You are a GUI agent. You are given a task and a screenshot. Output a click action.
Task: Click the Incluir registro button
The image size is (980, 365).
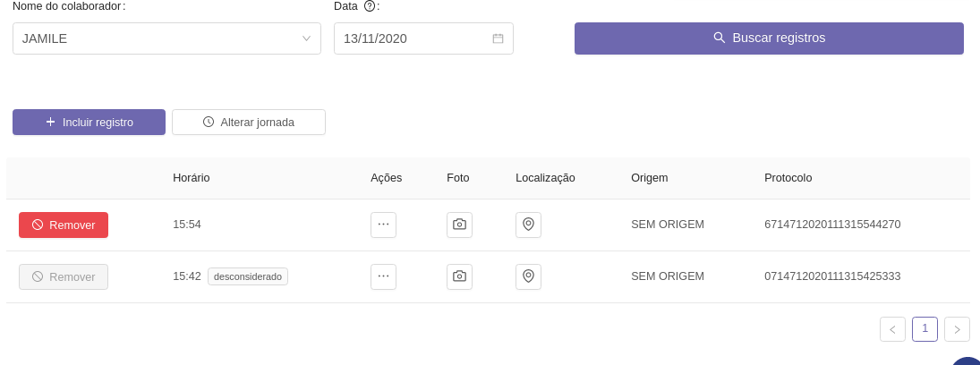[x=89, y=122]
